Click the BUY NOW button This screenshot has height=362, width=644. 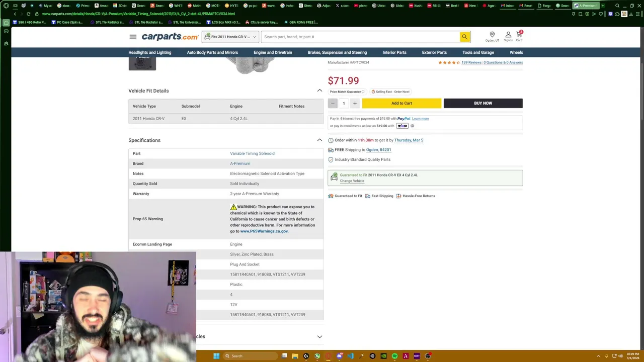pyautogui.click(x=483, y=103)
